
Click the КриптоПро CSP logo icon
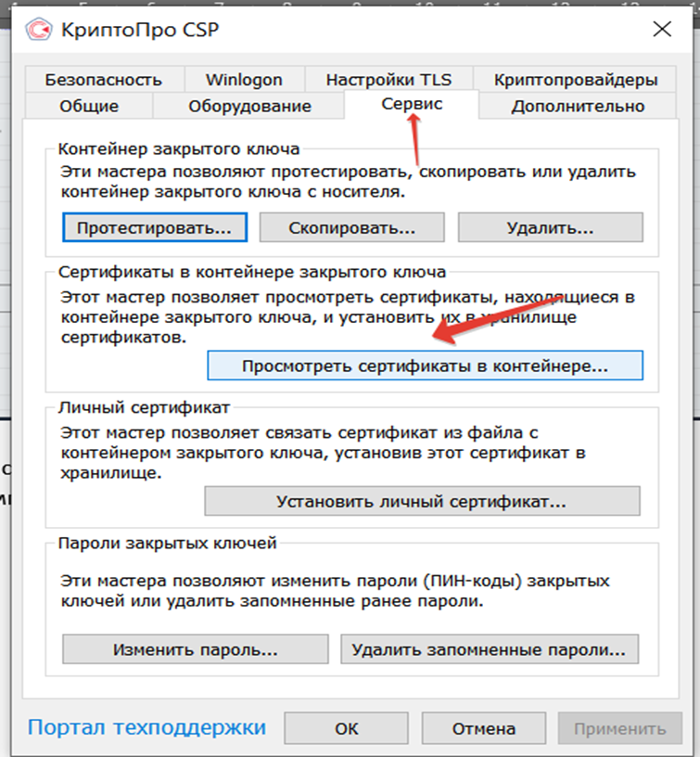pos(38,30)
